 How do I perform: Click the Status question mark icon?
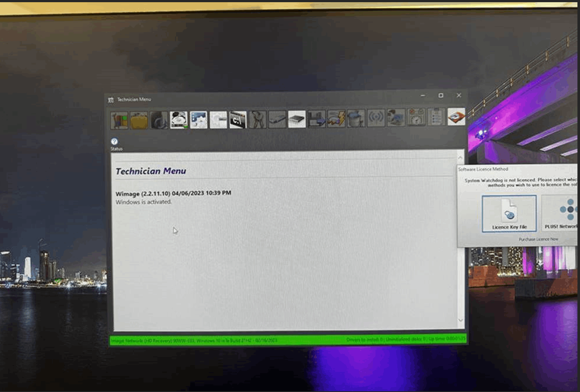(x=114, y=142)
